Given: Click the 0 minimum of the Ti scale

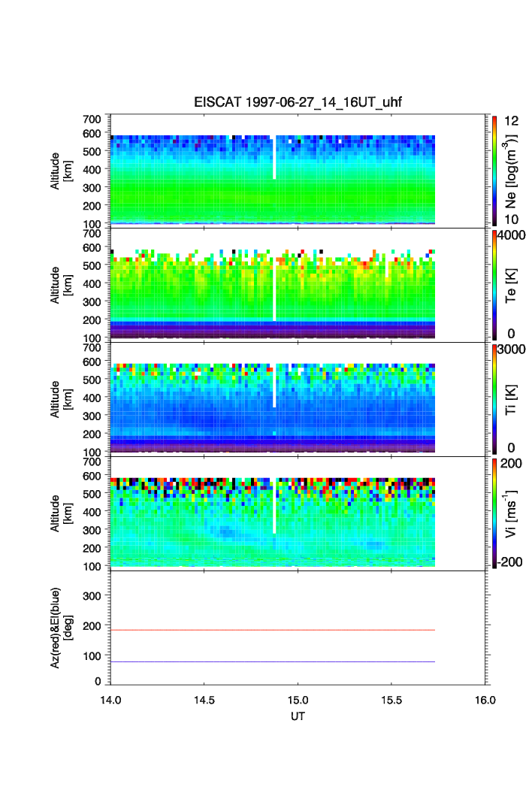Looking at the screenshot, I should tap(511, 448).
